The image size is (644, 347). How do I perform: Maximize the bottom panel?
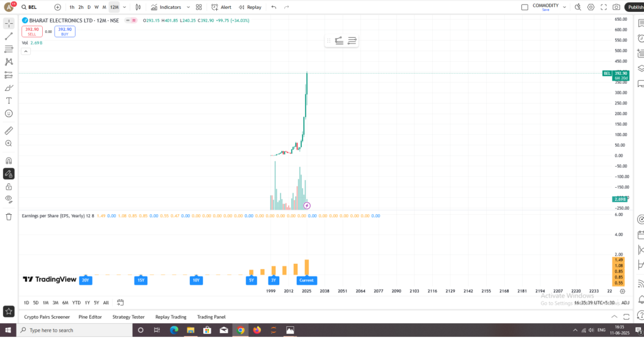(626, 317)
